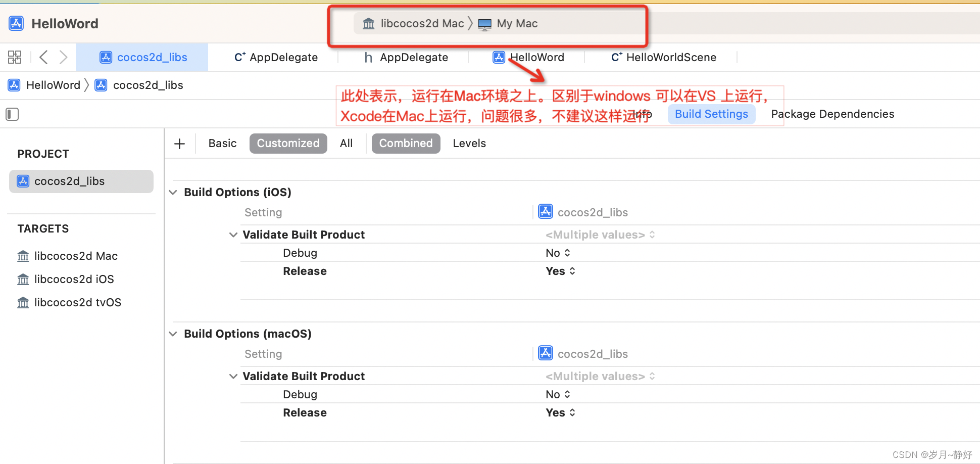Collapse the Build Options (iOS) section
This screenshot has width=980, height=464.
[173, 192]
